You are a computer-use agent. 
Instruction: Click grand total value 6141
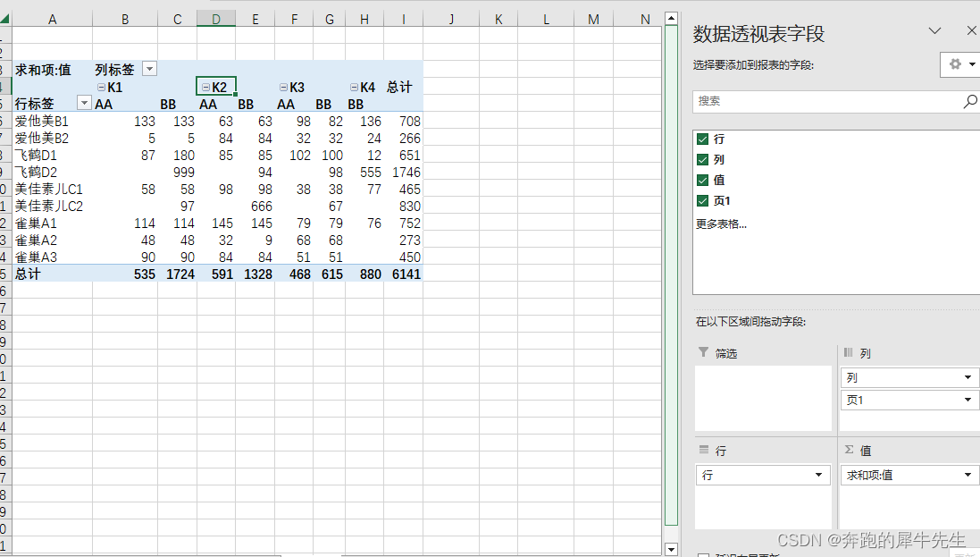[404, 274]
